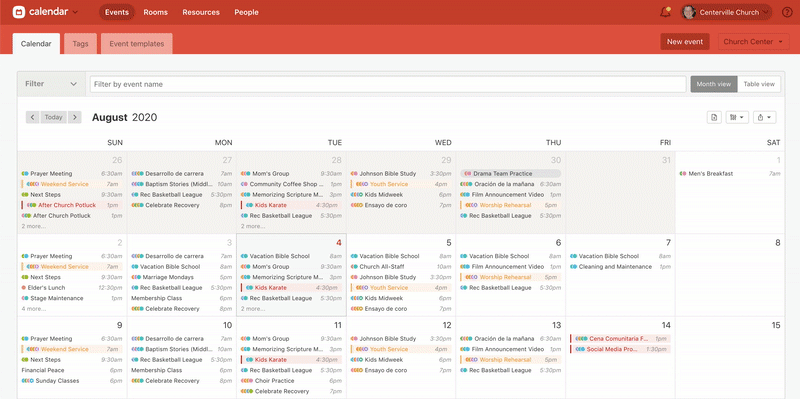The image size is (800, 399).
Task: Open Marriage Mondays event
Action: coord(182,277)
